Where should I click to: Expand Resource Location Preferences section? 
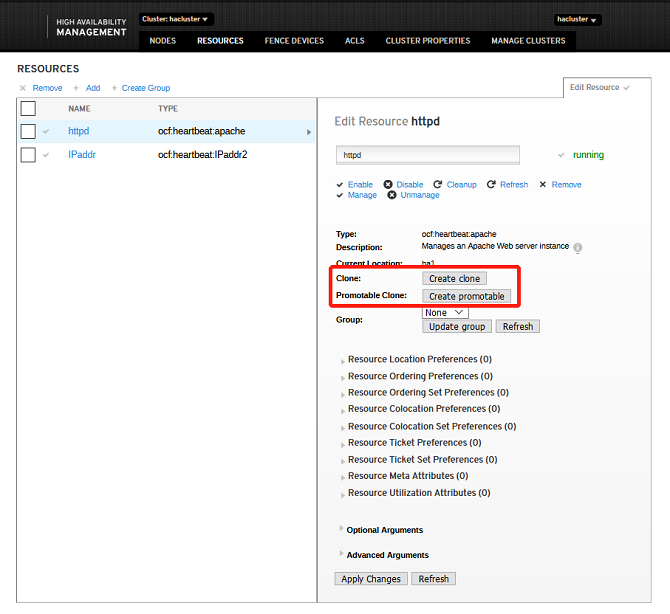click(x=343, y=360)
